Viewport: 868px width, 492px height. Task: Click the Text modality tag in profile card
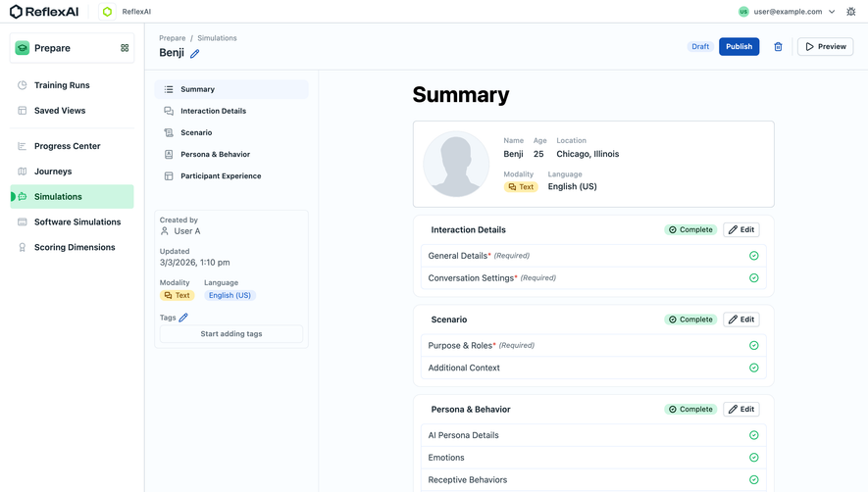(x=521, y=187)
